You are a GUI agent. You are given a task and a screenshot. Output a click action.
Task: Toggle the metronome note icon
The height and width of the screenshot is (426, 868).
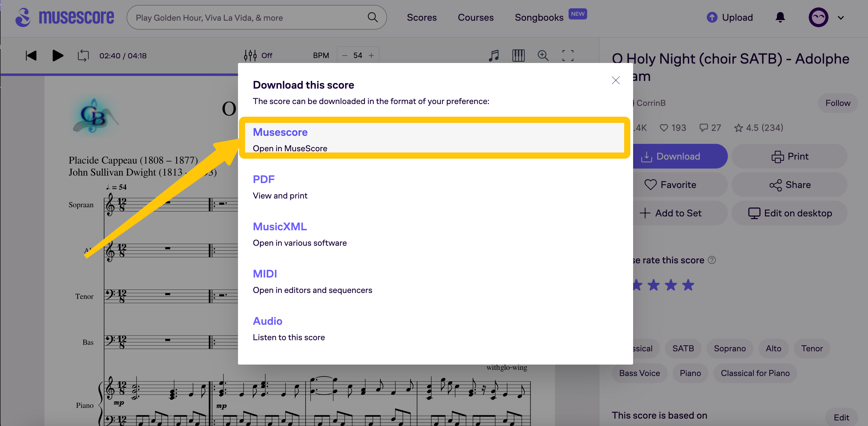(x=494, y=56)
